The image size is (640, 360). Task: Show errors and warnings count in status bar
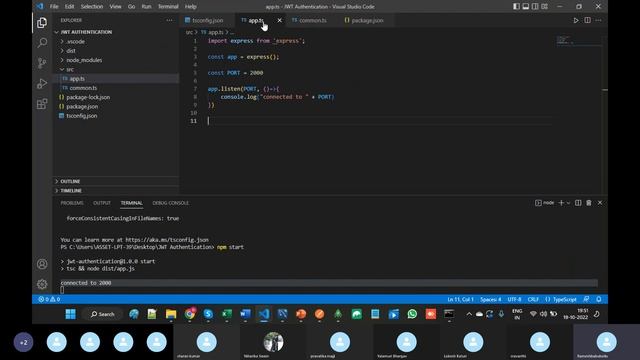pos(49,299)
